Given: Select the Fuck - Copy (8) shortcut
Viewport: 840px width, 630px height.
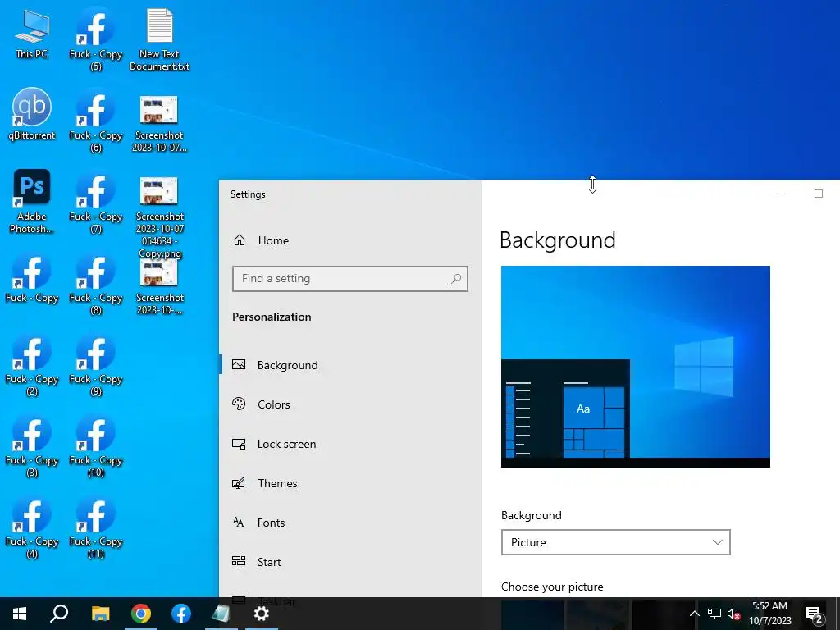Looking at the screenshot, I should coord(96,283).
